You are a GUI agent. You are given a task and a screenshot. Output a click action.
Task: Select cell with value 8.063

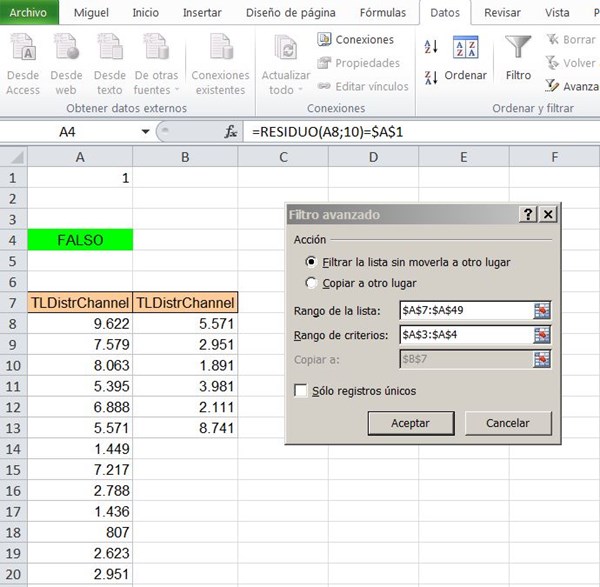[80, 365]
